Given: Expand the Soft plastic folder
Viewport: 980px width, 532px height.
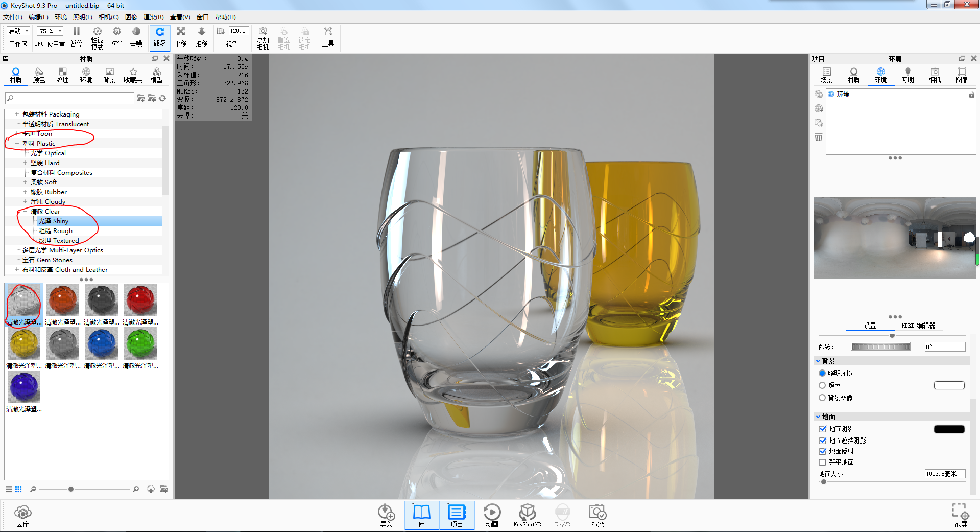Looking at the screenshot, I should [25, 182].
